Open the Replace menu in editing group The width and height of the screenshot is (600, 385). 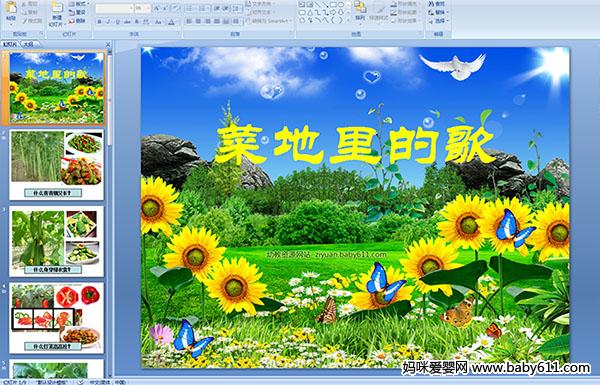pyautogui.click(x=439, y=12)
